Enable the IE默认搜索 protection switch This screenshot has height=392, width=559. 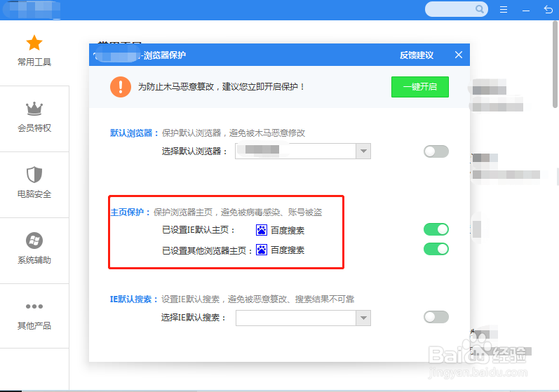tap(436, 317)
